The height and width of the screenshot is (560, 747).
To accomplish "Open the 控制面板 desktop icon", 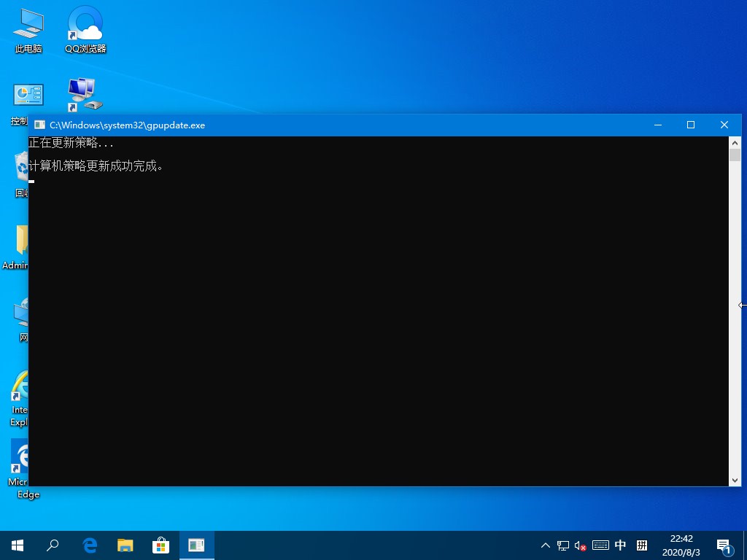I will pos(28,95).
